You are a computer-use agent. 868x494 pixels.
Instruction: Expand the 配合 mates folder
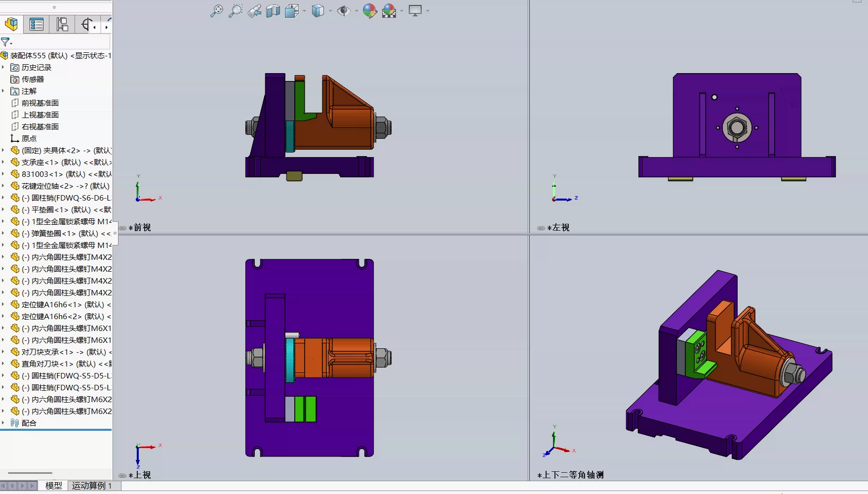pos(3,423)
